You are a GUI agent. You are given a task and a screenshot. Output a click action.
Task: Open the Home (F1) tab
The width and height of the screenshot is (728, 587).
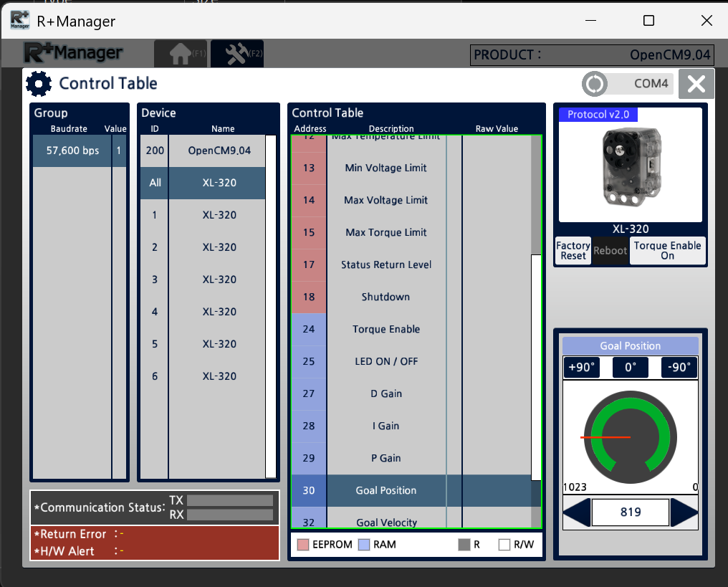click(181, 54)
